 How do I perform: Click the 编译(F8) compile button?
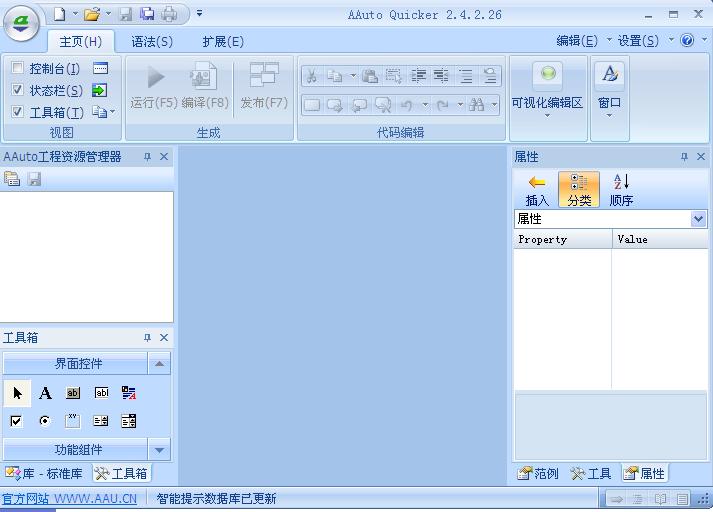coord(205,86)
